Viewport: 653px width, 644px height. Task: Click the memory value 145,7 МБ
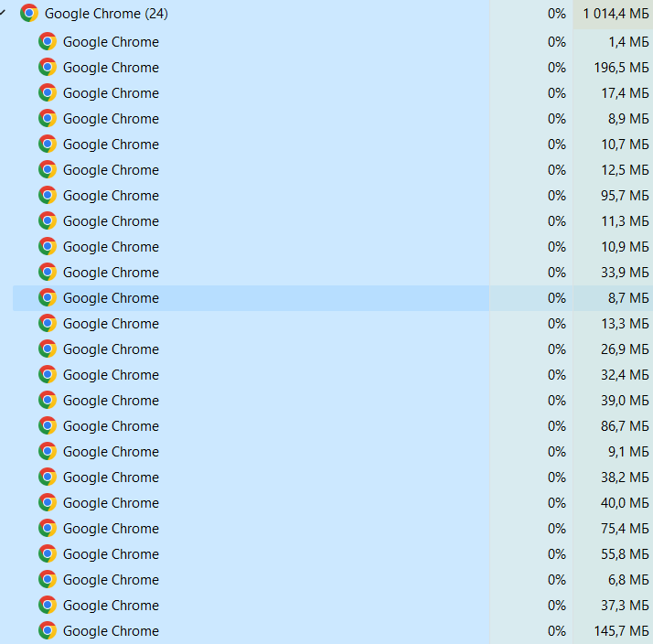621,631
